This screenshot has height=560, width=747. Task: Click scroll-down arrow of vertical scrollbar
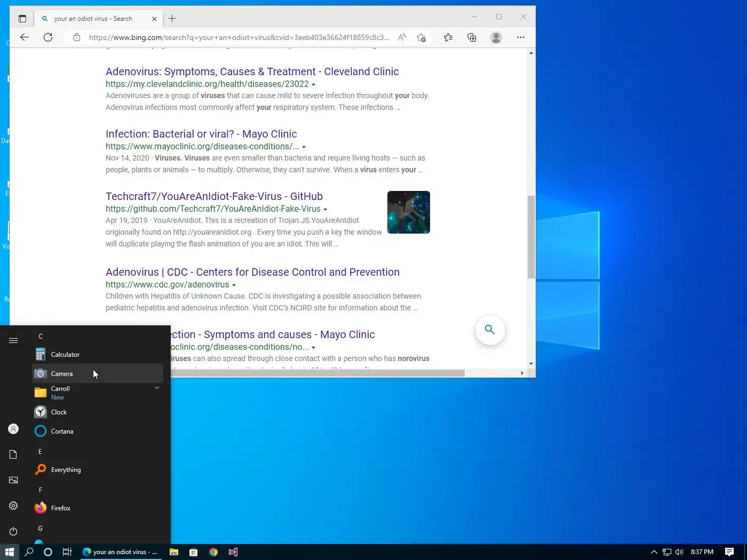pyautogui.click(x=531, y=364)
